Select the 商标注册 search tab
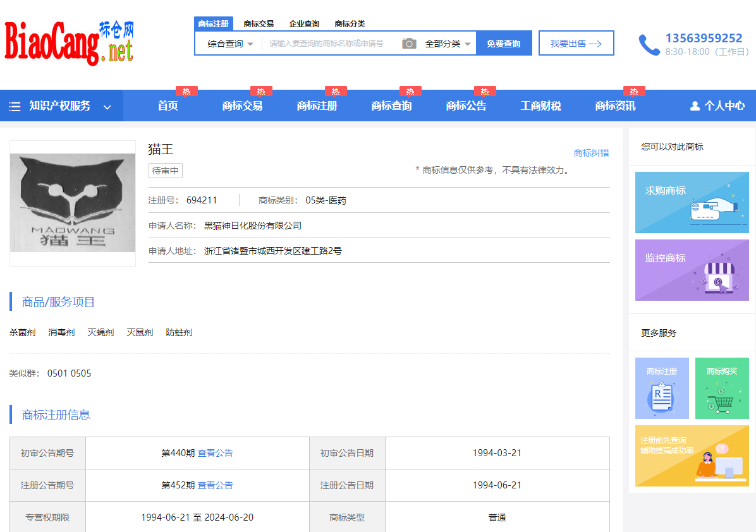 tap(214, 23)
